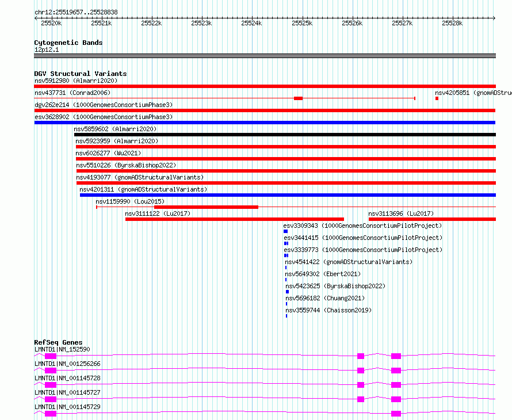Viewport: 512px width, 420px height.
Task: Click the LMNTD1|NM_001145729 transcript label
Action: point(67,407)
